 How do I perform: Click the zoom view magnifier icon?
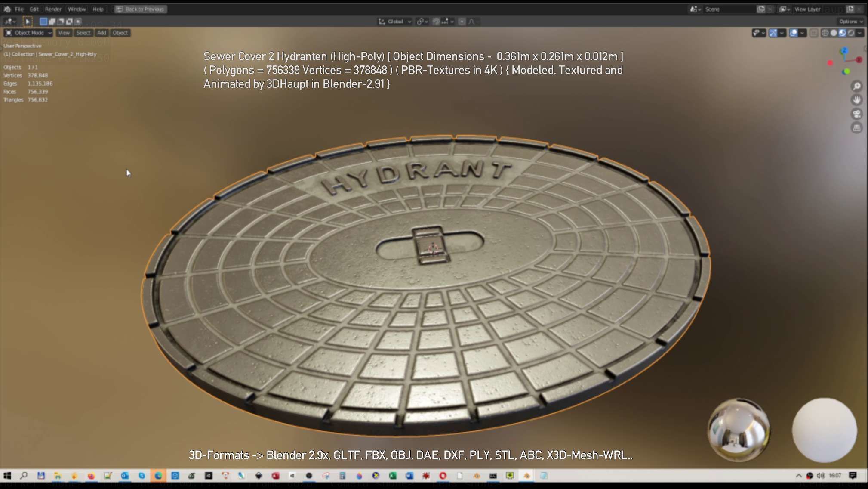[857, 86]
